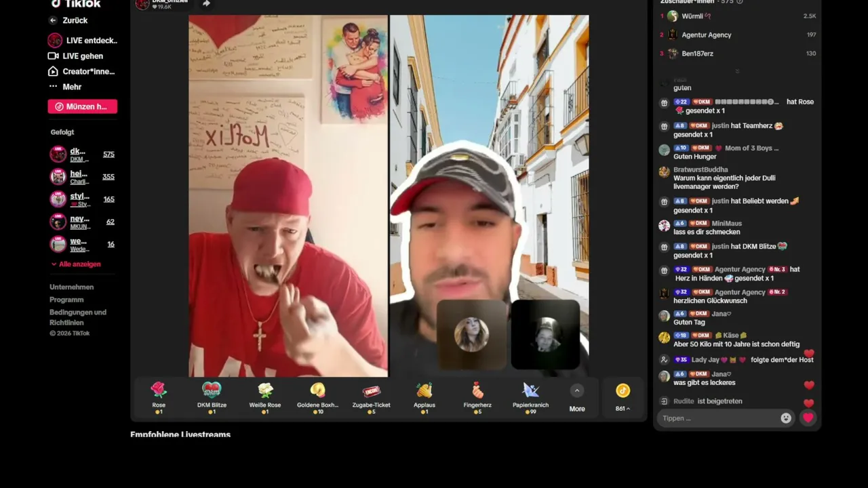Open the followed account with 575 viewers

coord(82,155)
